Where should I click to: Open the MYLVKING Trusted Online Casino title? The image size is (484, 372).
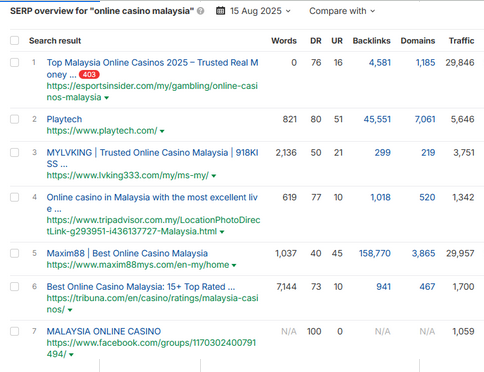152,158
